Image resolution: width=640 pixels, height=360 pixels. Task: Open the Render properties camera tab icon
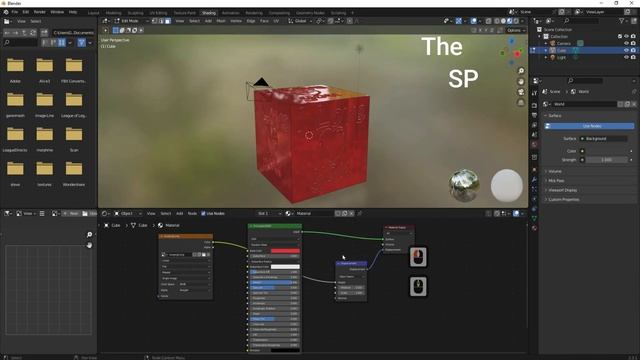534,105
